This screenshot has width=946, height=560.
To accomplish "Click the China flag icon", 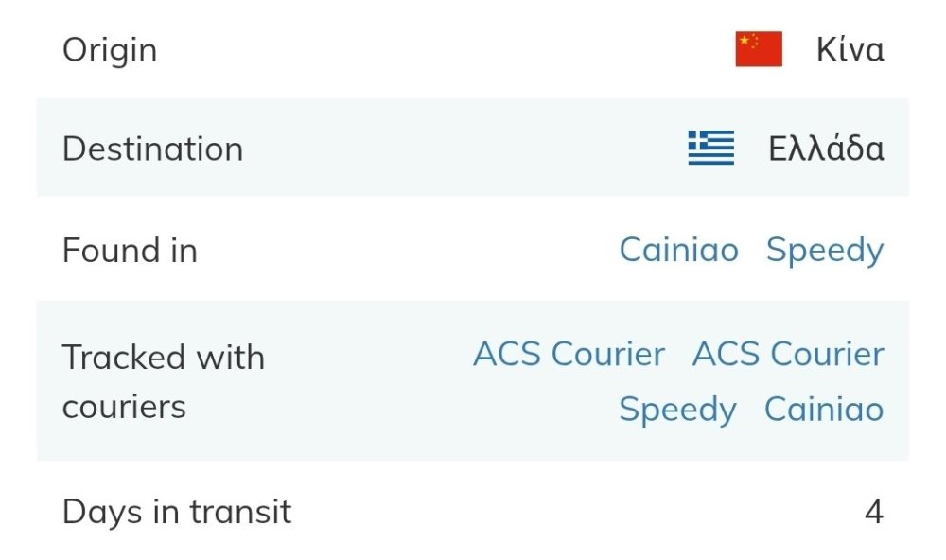I will click(759, 50).
